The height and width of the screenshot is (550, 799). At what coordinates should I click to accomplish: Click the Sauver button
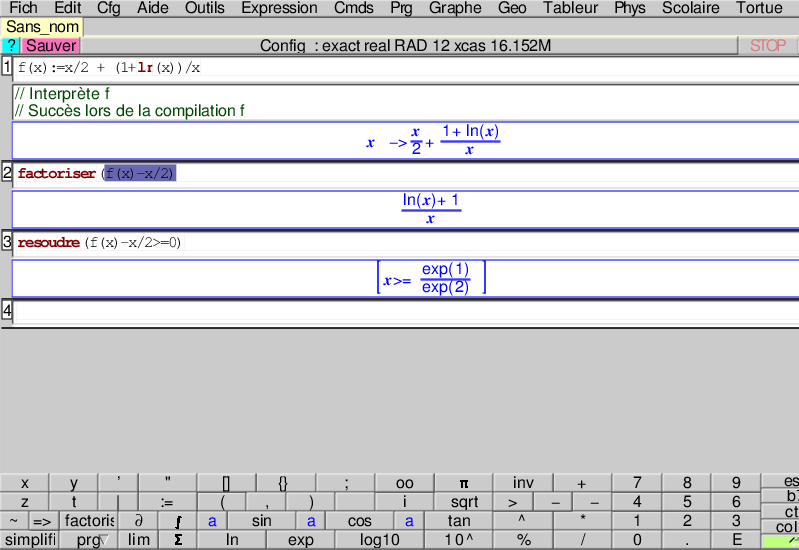(x=51, y=46)
